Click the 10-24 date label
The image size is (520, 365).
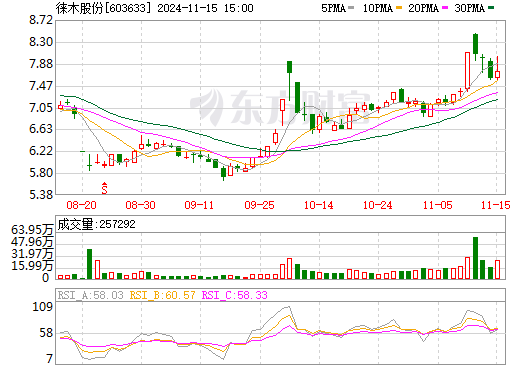pyautogui.click(x=378, y=205)
